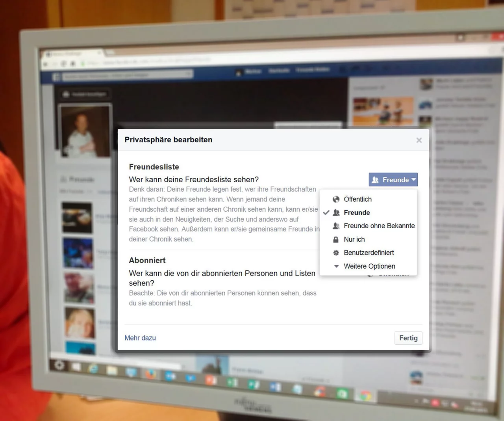Click the gear icon beside Benutzerdefiniert
The height and width of the screenshot is (421, 504).
(x=336, y=253)
